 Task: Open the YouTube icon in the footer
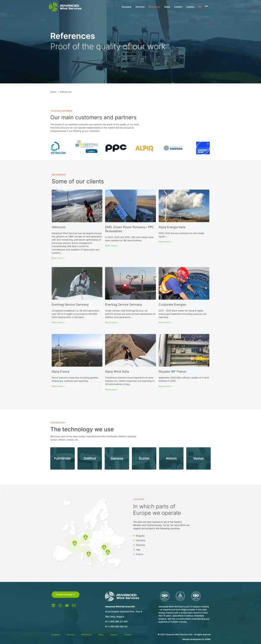coord(67,605)
